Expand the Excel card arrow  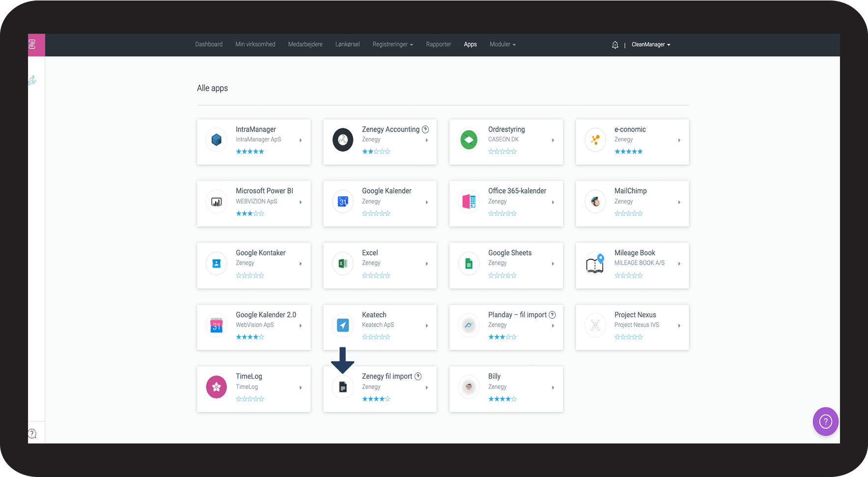427,264
